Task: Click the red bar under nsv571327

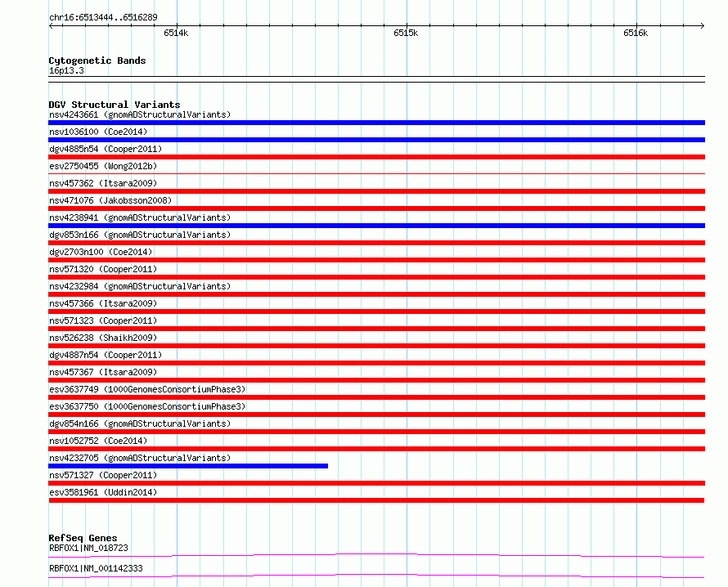Action: click(376, 483)
